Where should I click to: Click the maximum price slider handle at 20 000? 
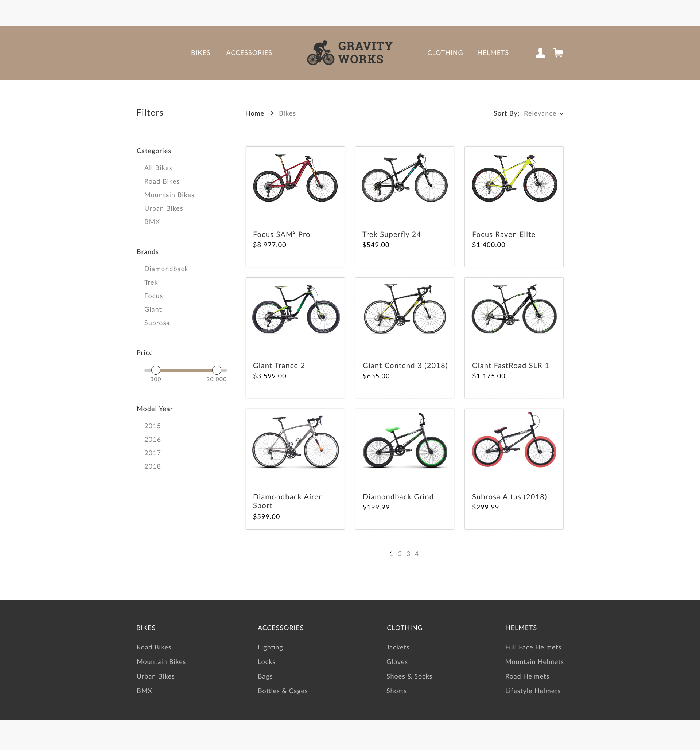click(217, 370)
